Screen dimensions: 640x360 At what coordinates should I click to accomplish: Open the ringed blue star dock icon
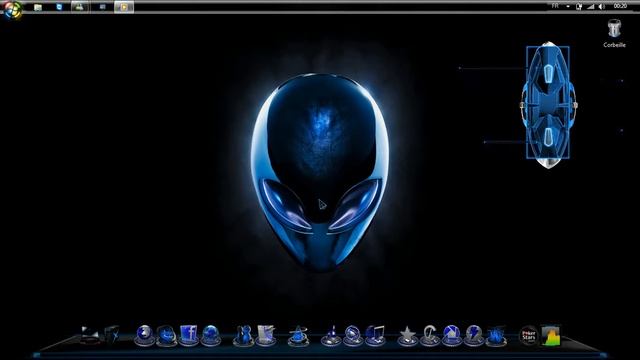click(298, 336)
